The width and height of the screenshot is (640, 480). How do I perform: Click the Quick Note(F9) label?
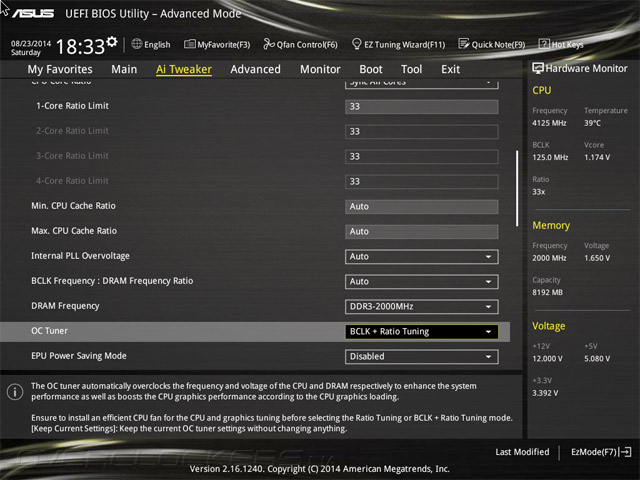[498, 44]
